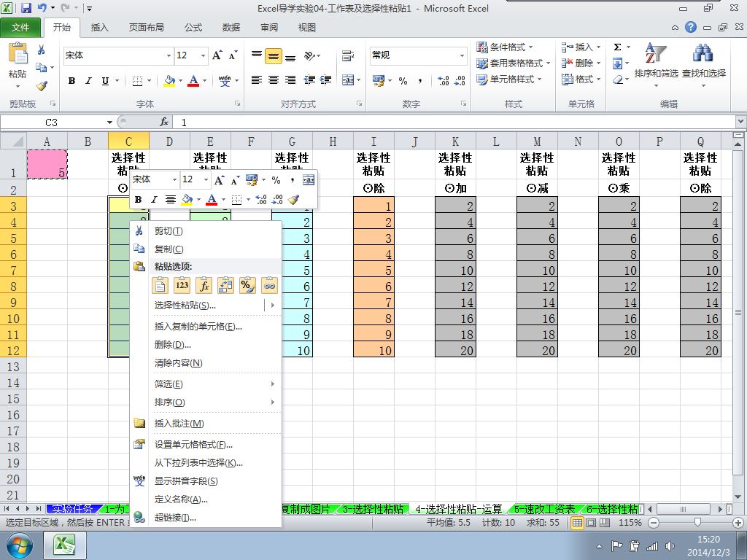Choose Paste Formulas option in context menu

204,285
